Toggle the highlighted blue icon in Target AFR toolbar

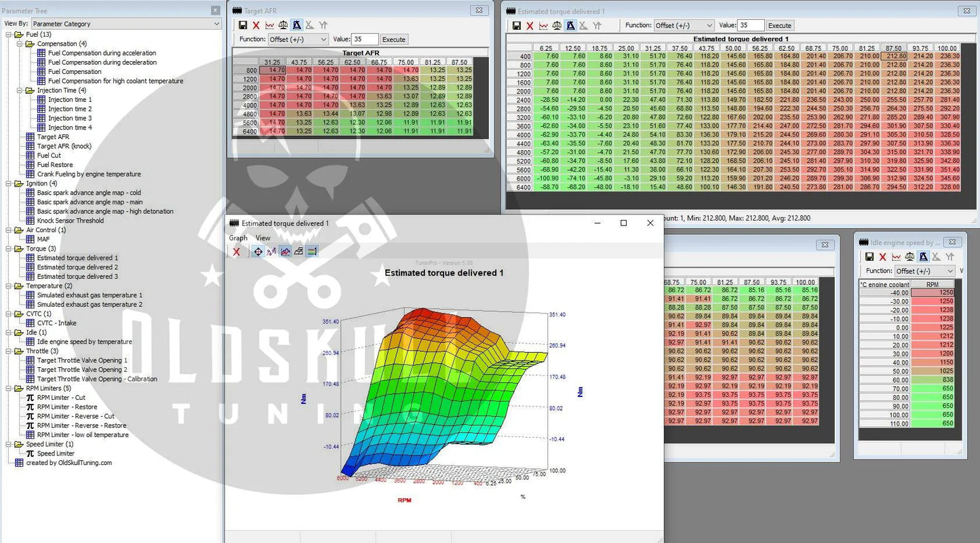click(296, 25)
